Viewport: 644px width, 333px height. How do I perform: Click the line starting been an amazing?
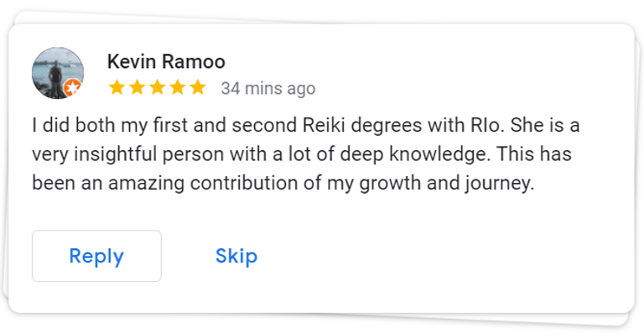pyautogui.click(x=283, y=183)
